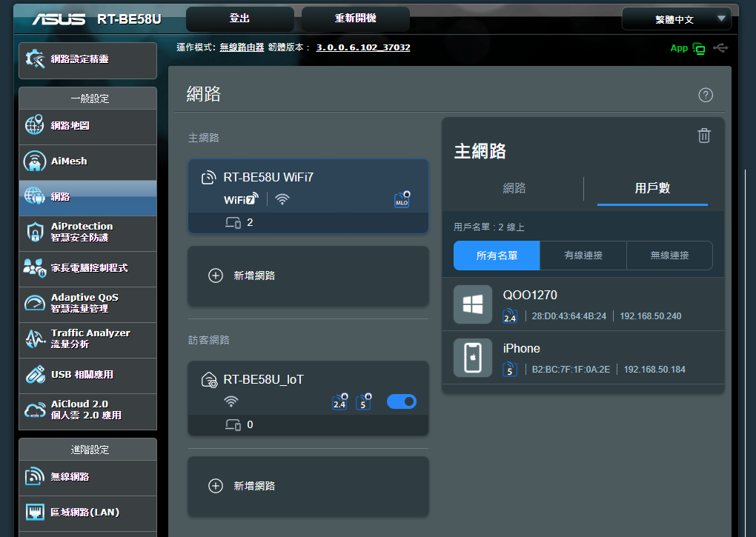
Task: Click the USB status icon in header
Action: 720,47
